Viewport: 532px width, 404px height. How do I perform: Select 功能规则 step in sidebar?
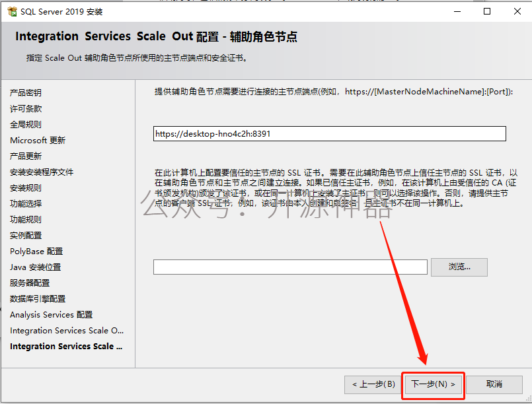click(26, 220)
